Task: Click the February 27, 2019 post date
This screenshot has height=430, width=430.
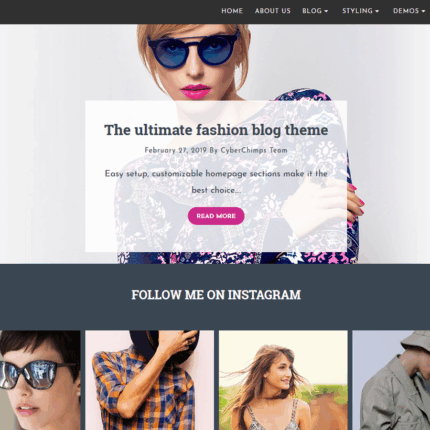Action: point(176,150)
